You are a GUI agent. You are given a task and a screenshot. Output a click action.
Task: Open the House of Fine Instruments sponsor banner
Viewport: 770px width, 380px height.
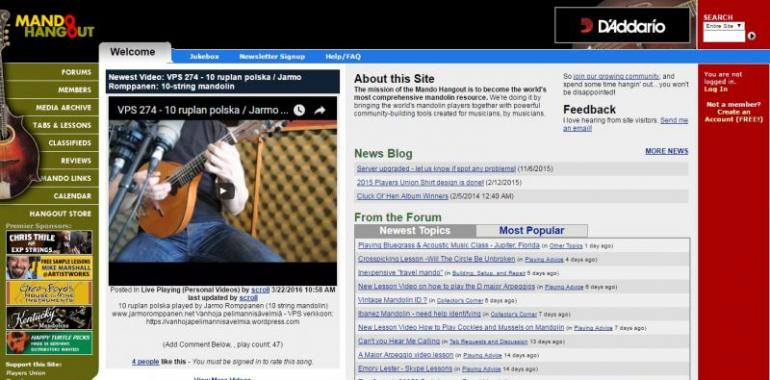[49, 293]
